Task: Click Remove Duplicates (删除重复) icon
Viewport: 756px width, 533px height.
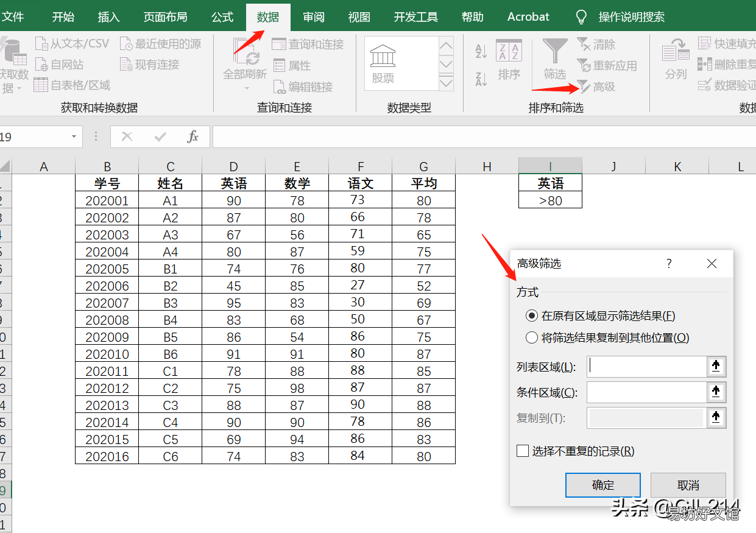Action: click(705, 64)
